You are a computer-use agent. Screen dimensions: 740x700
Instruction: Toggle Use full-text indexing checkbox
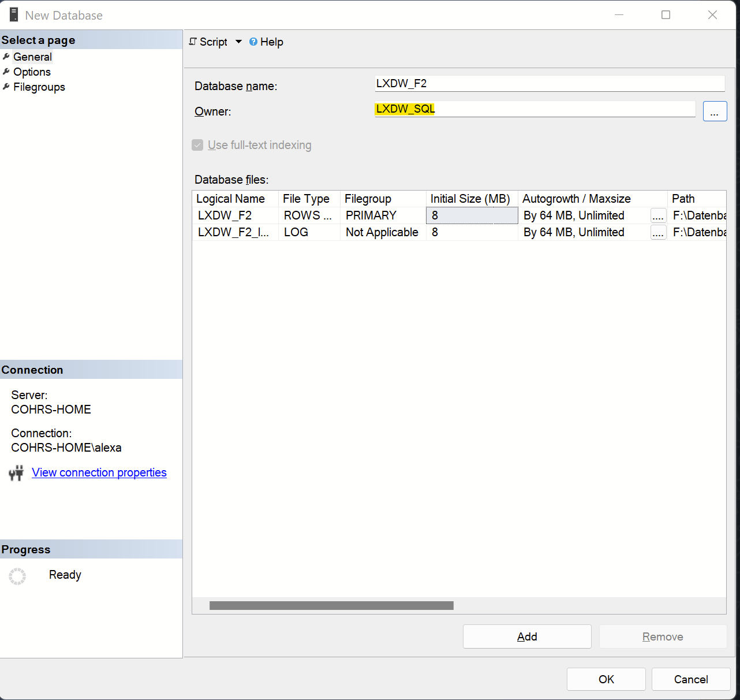tap(197, 145)
